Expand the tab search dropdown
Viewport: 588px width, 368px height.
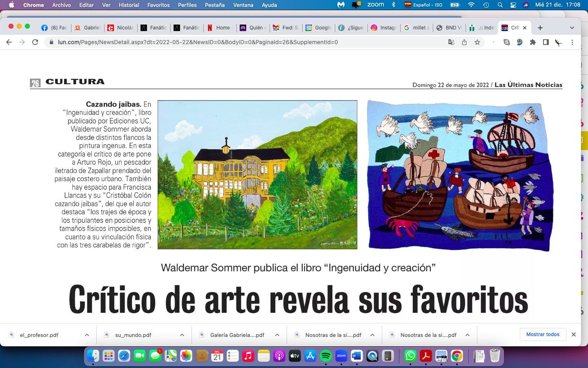572,28
